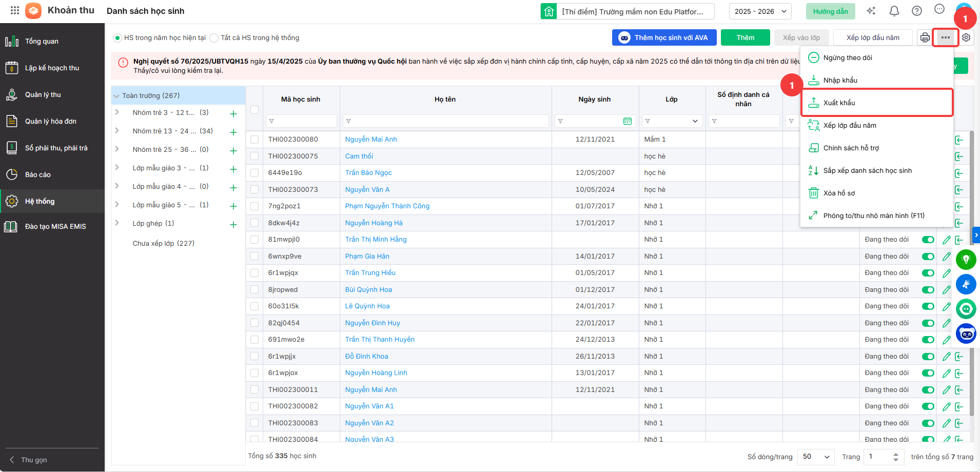Select Tất cả HS trong hệ thống

214,38
